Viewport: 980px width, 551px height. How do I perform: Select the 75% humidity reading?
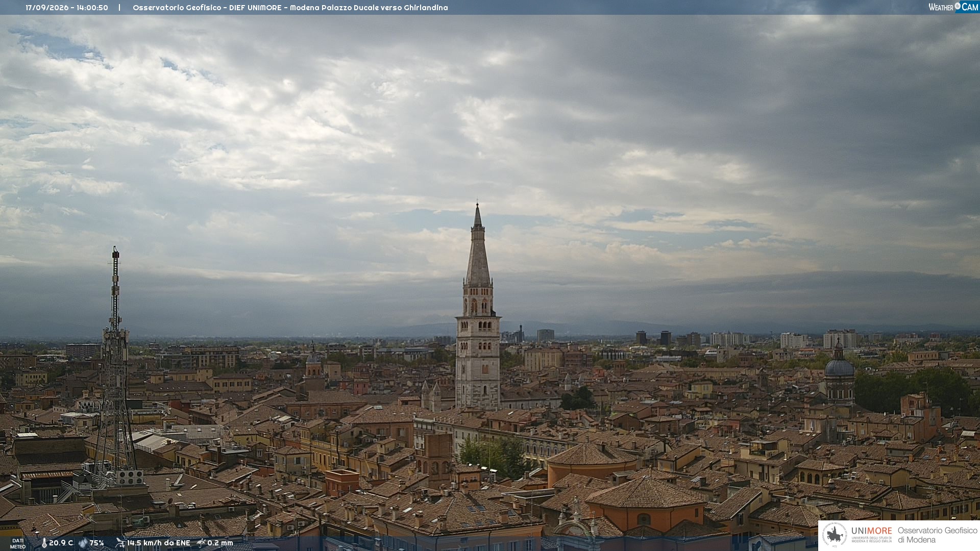pyautogui.click(x=96, y=543)
